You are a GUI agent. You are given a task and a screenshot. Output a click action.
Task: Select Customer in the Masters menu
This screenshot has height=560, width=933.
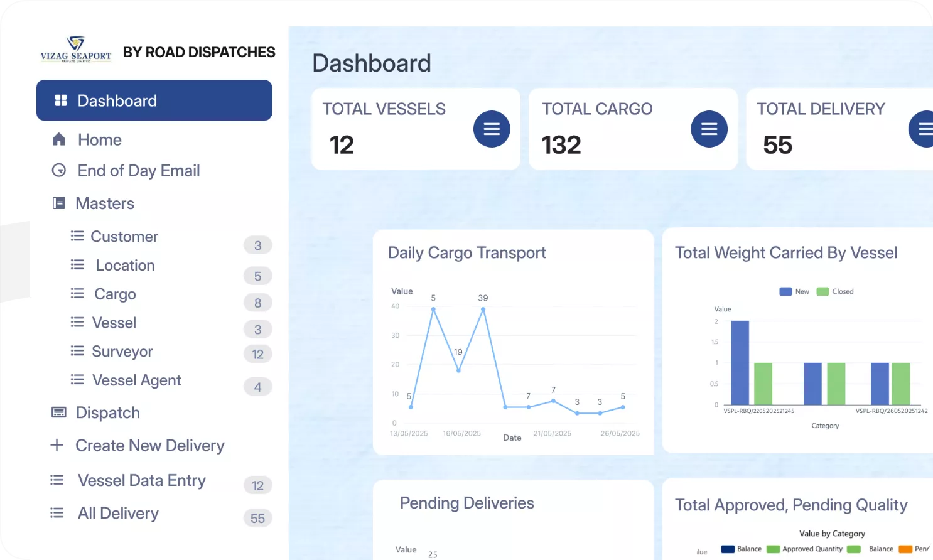tap(124, 237)
